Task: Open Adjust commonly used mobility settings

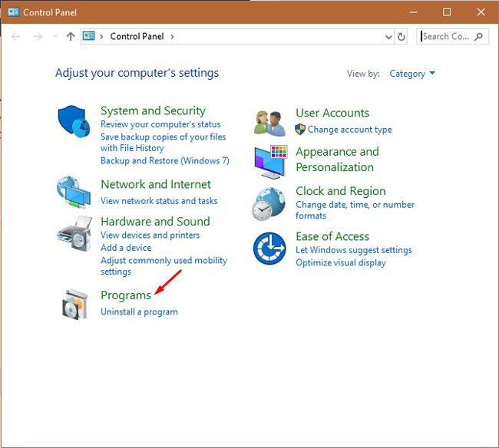Action: pos(164,266)
